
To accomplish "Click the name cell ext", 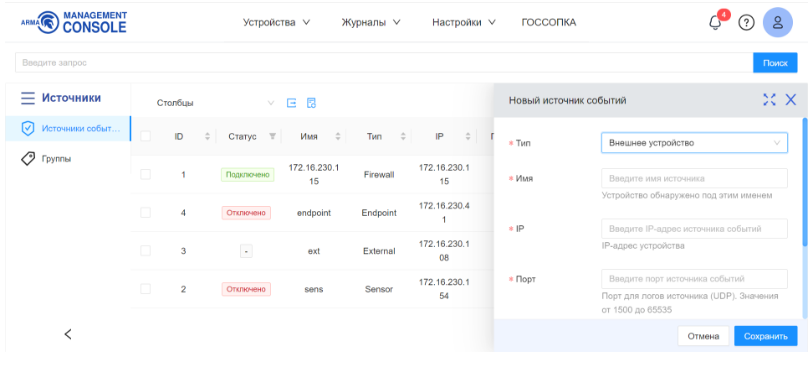I will point(314,251).
